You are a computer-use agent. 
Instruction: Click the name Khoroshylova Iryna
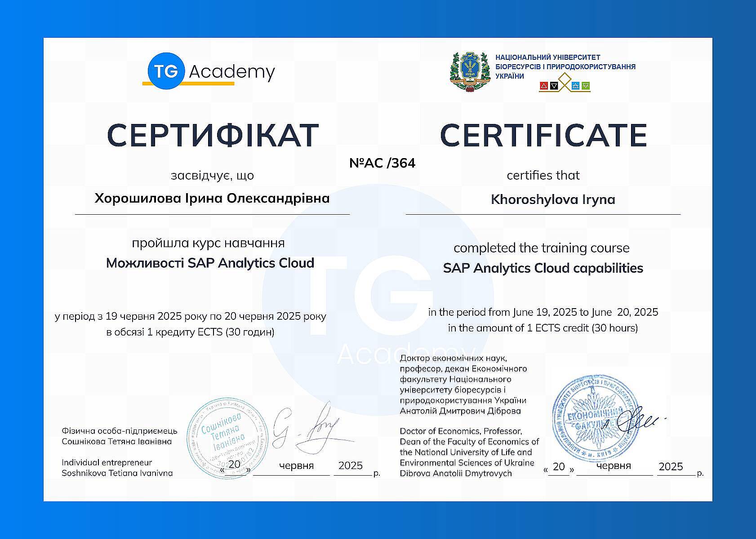(553, 199)
